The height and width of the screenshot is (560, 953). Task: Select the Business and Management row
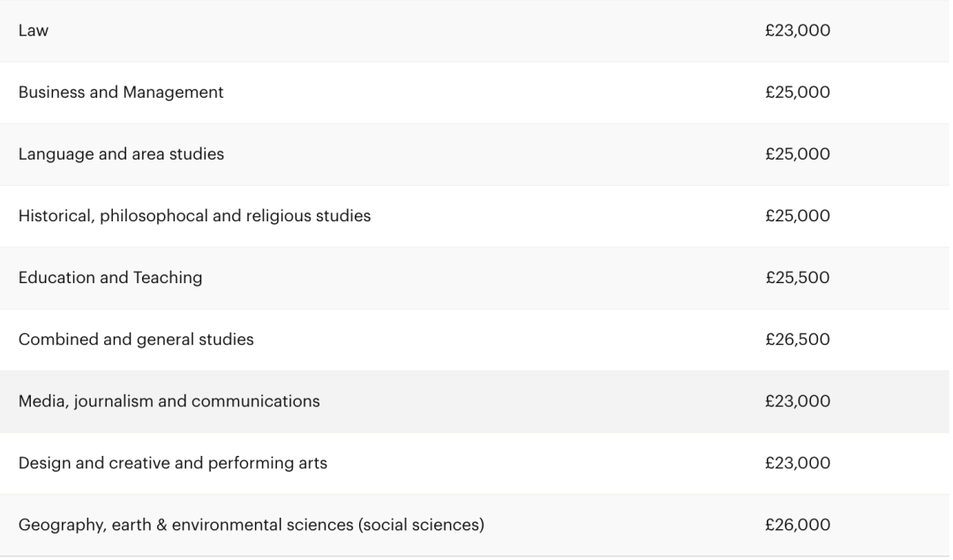click(x=121, y=93)
